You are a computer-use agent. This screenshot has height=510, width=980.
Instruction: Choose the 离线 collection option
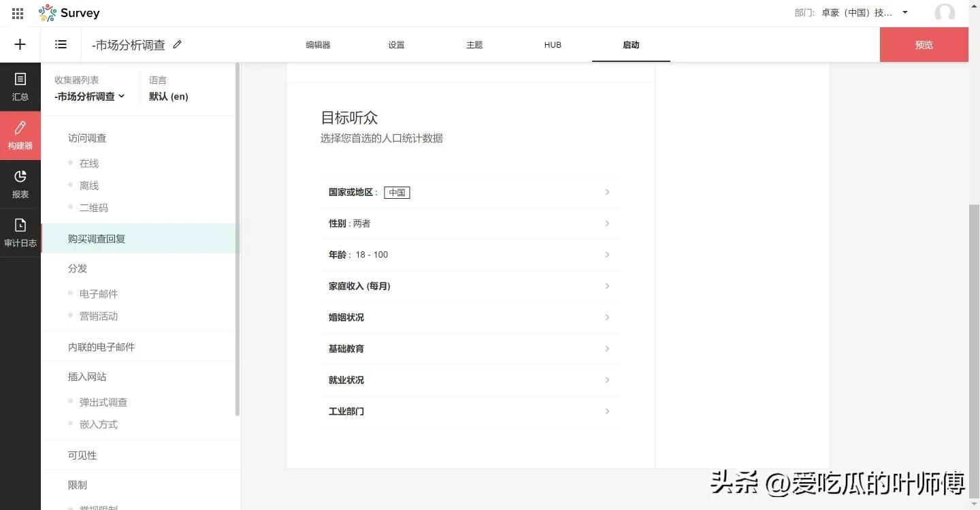88,185
